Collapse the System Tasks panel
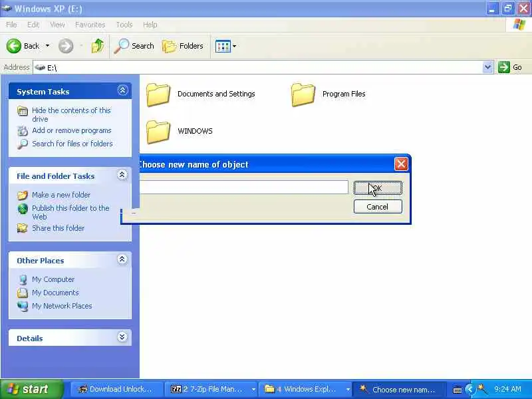The height and width of the screenshot is (399, 532). point(122,90)
